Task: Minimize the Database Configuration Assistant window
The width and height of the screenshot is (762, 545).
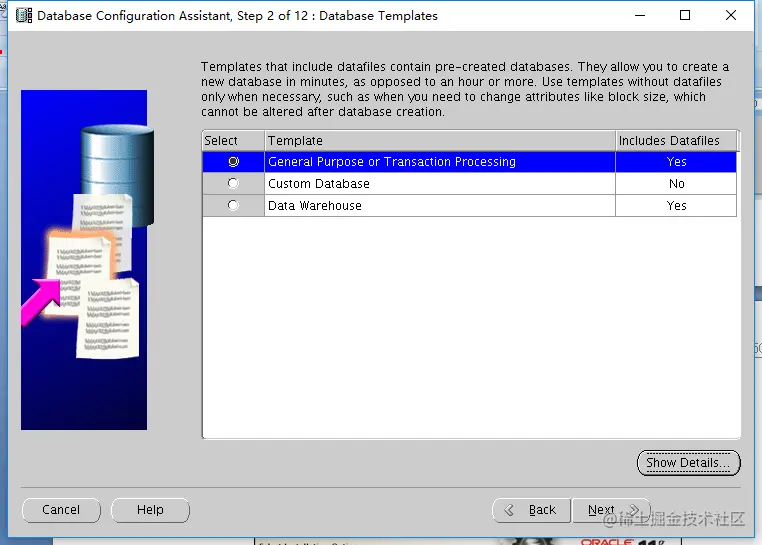Action: click(x=640, y=16)
